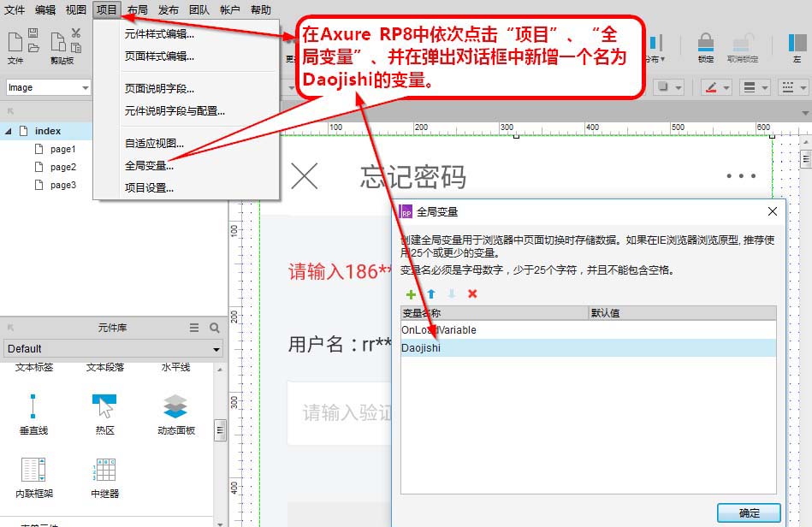812x527 pixels.
Task: Select the 中继器 repeater widget
Action: 104,477
